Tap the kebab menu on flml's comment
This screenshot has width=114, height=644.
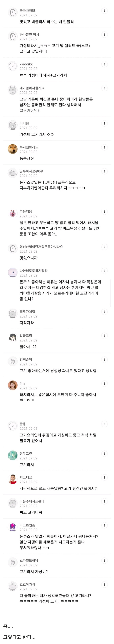(104, 383)
